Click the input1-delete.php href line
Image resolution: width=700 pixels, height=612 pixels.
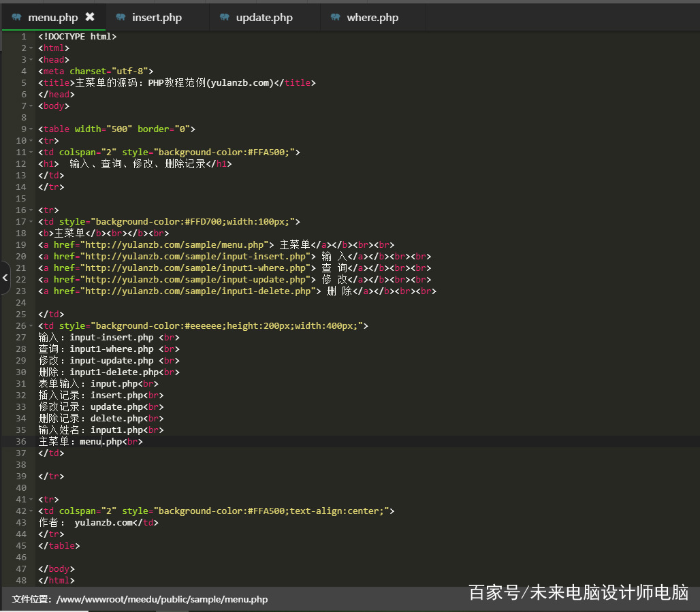tap(237, 291)
